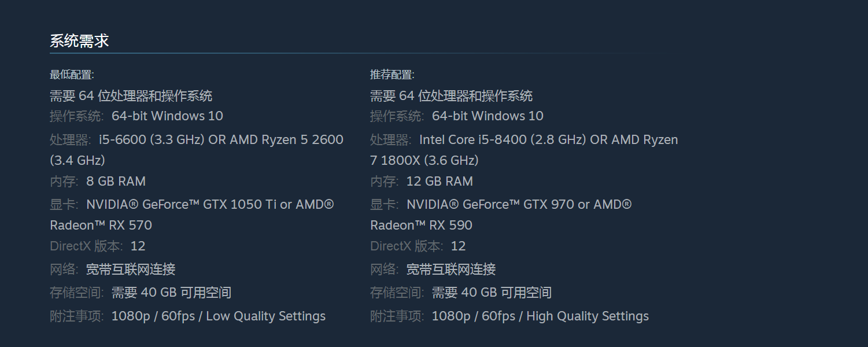Image resolution: width=868 pixels, height=347 pixels.
Task: Click minimum 宽带互联网连接 network entry
Action: click(131, 270)
